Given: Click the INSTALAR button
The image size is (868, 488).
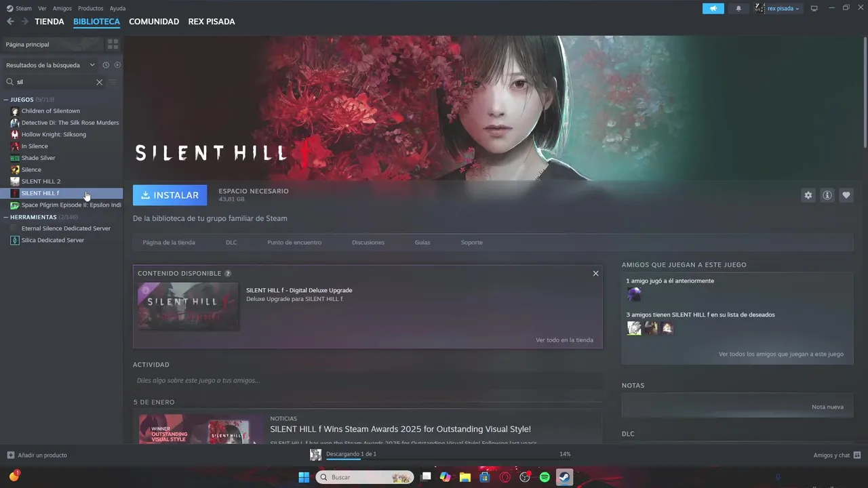Looking at the screenshot, I should (x=170, y=195).
